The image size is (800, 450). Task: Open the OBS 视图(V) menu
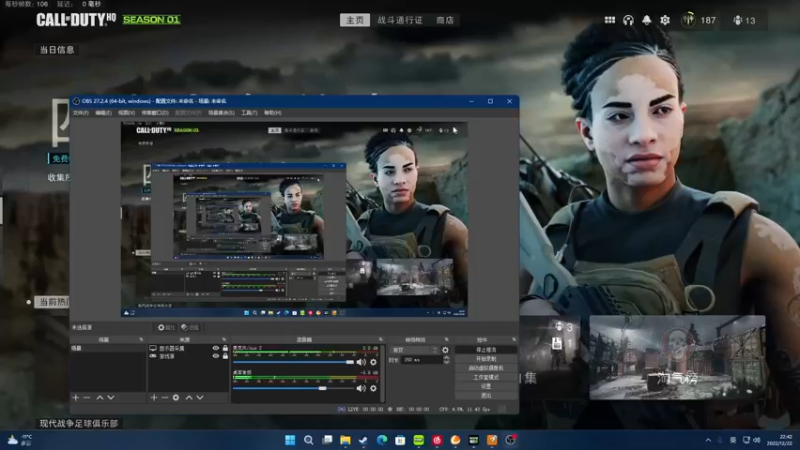127,113
